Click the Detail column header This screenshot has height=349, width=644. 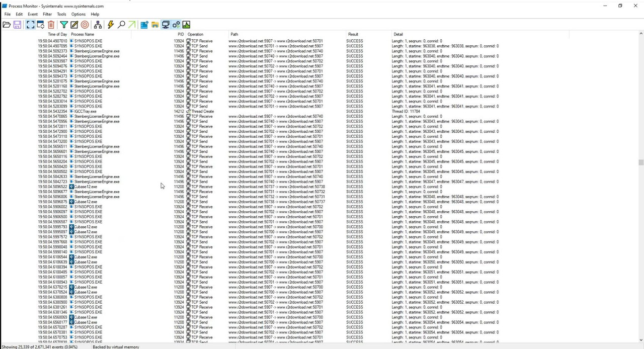point(398,34)
